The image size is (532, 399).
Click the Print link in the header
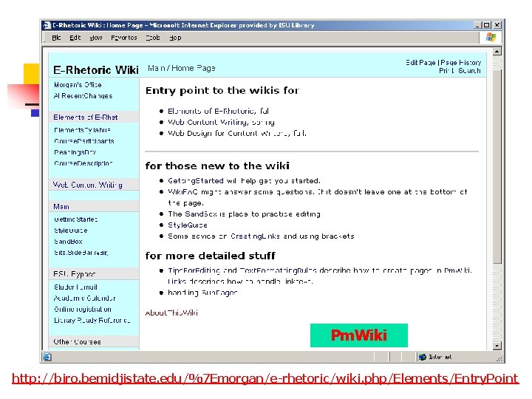[x=447, y=71]
